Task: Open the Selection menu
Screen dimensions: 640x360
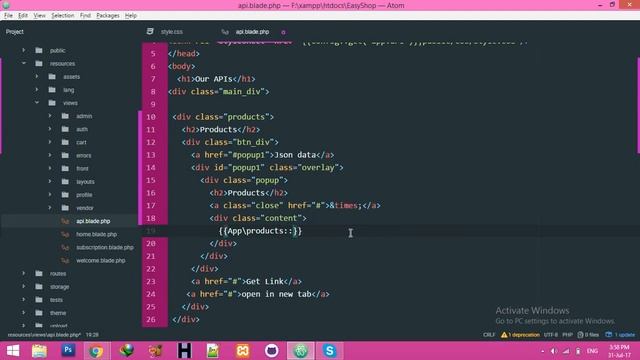Action: pyautogui.click(x=62, y=16)
